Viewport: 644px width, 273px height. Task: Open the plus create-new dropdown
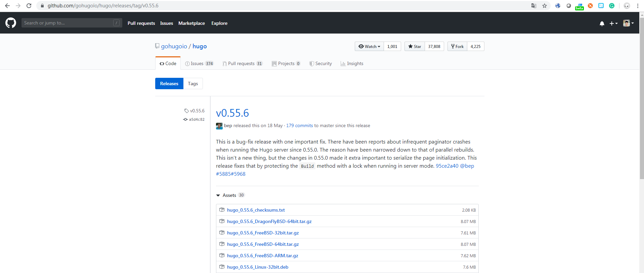613,23
